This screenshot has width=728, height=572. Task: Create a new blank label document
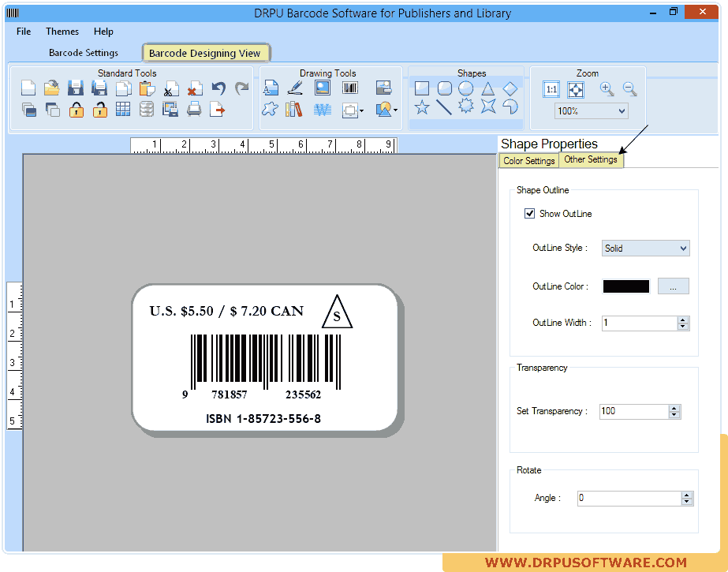point(28,88)
